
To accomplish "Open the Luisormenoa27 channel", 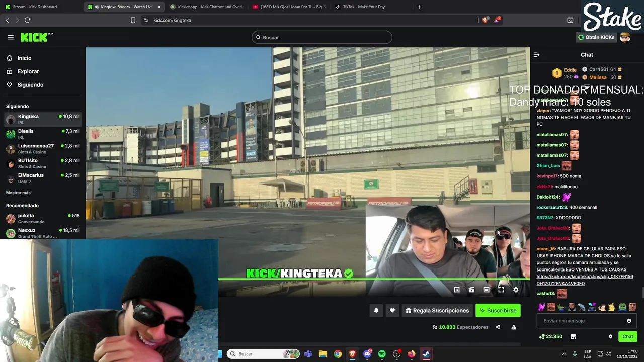I will click(x=43, y=149).
